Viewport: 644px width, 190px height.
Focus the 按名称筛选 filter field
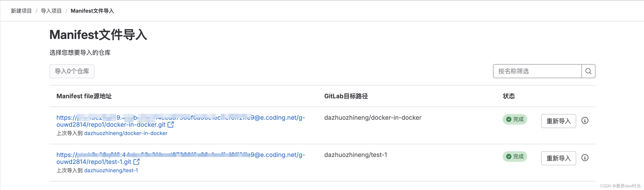pos(537,71)
